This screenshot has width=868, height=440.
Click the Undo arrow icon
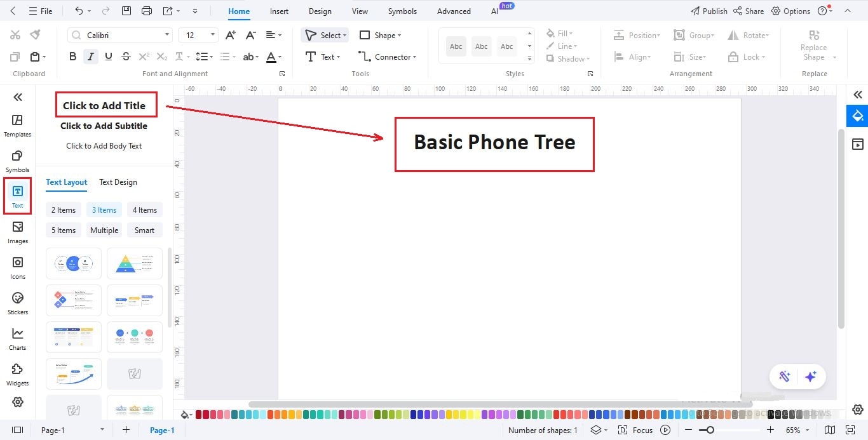79,11
